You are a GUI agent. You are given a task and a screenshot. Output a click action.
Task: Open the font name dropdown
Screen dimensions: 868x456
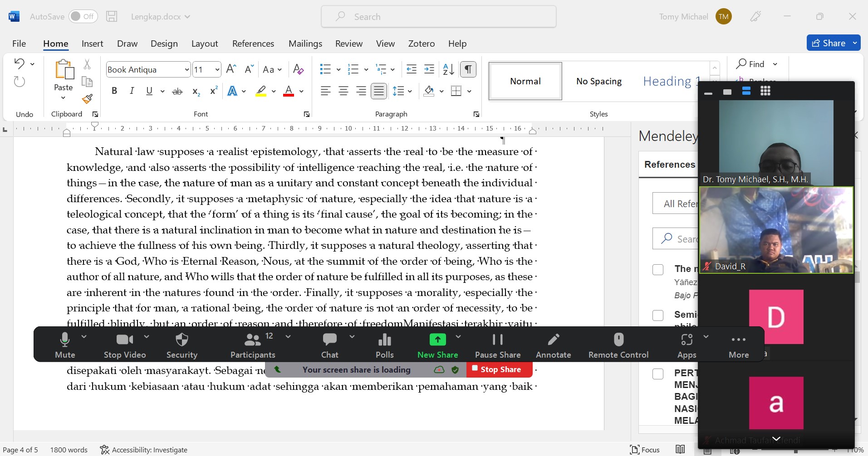[186, 70]
